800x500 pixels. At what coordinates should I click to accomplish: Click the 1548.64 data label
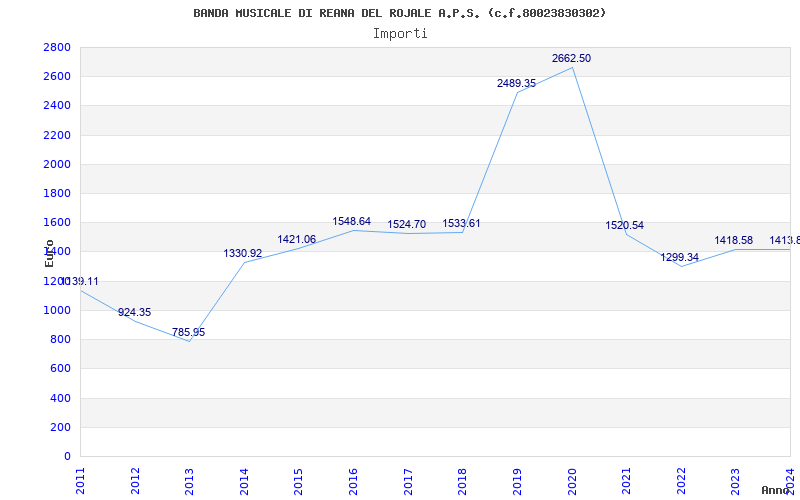click(352, 221)
